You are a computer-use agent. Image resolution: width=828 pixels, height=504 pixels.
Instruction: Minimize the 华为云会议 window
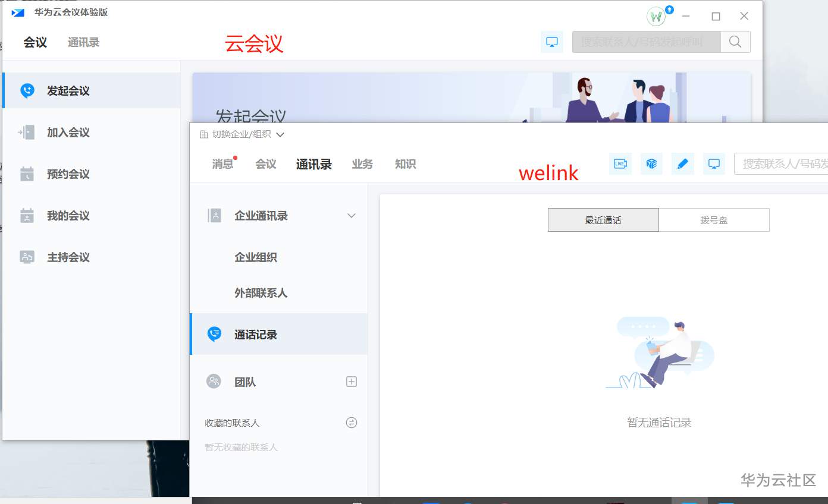[686, 17]
